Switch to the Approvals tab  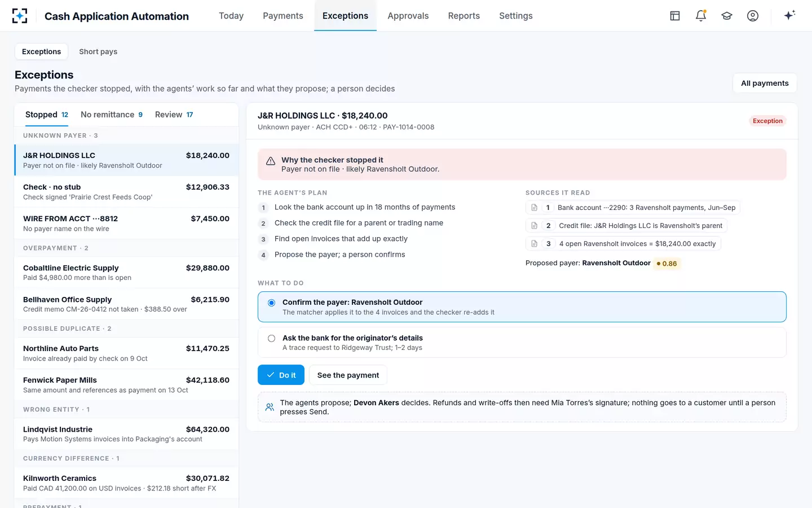(408, 16)
